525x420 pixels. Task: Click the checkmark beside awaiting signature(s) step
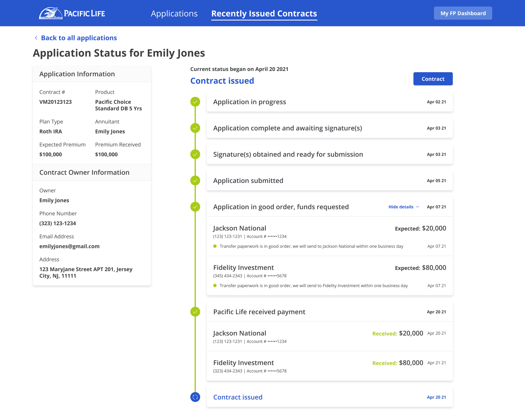coord(195,128)
